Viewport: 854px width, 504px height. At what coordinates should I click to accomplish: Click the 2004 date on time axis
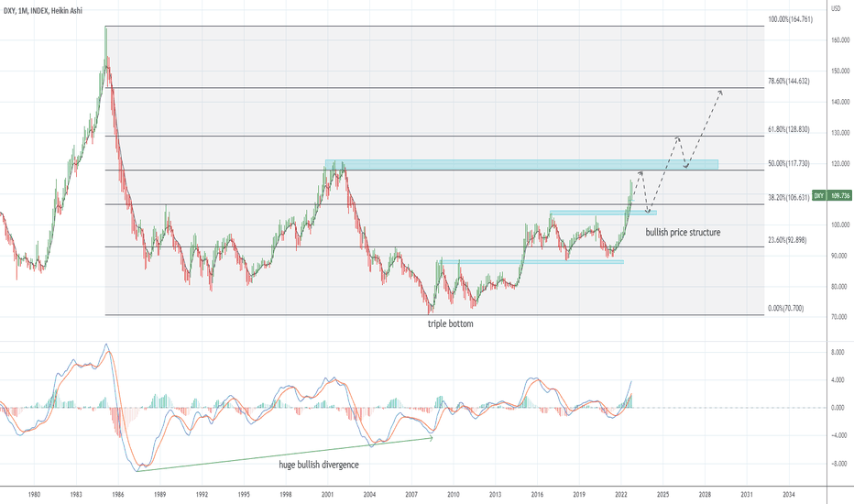click(369, 495)
